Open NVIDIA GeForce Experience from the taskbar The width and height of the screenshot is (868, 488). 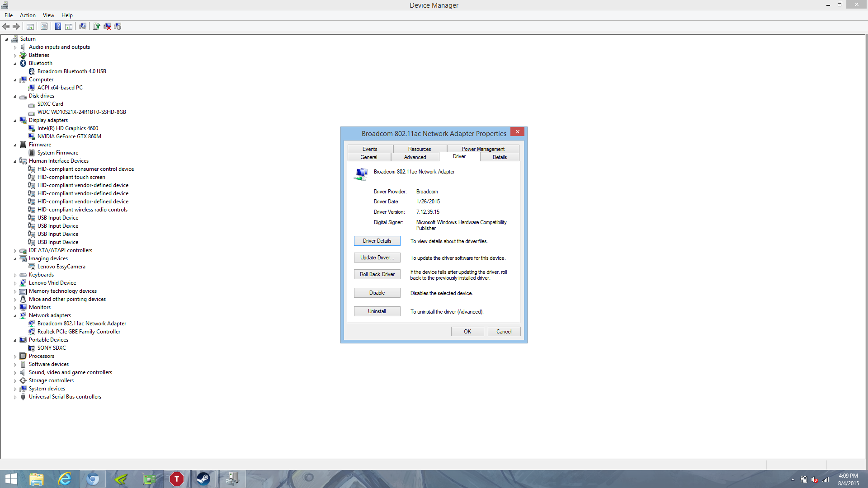[121, 479]
